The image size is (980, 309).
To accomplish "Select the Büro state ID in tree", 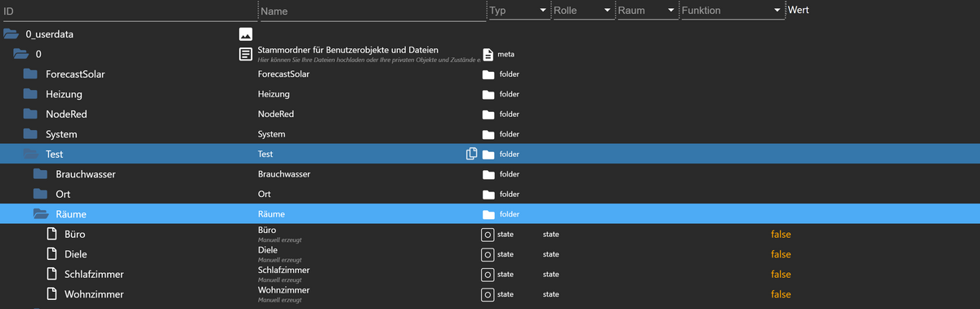I will pyautogui.click(x=75, y=234).
